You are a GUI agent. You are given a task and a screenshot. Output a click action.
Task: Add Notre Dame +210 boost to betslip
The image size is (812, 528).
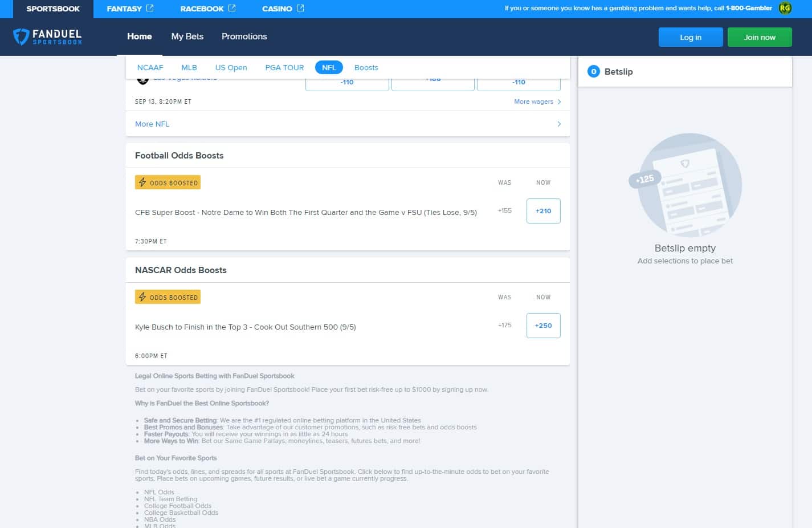coord(543,211)
